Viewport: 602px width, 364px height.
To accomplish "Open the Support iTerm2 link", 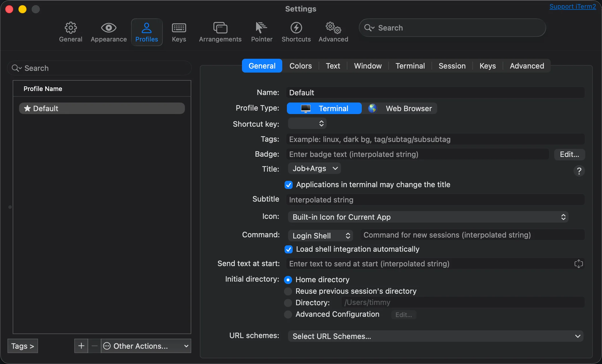I will pyautogui.click(x=572, y=7).
